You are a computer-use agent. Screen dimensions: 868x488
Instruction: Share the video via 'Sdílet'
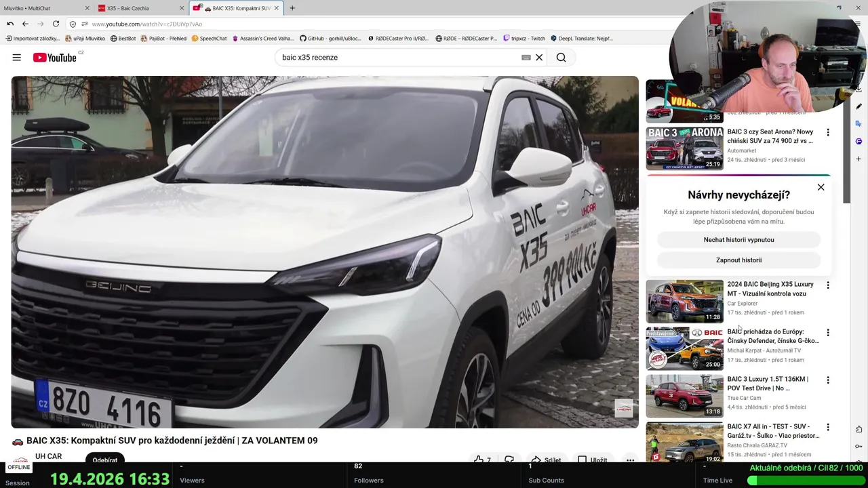[x=547, y=459]
